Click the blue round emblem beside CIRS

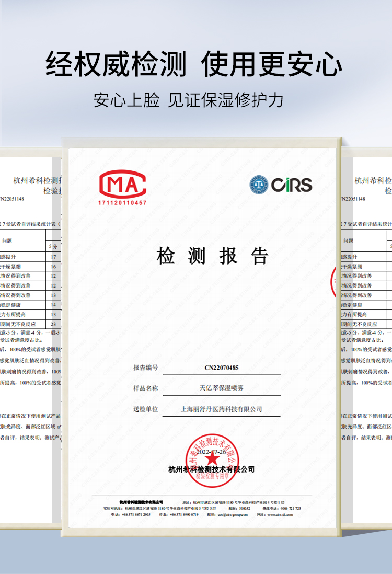259,185
